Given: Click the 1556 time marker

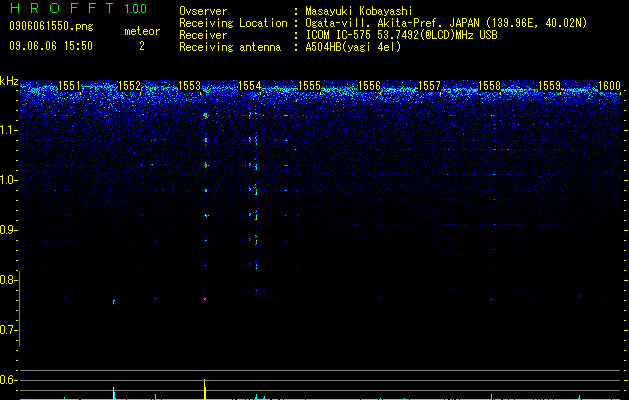Looking at the screenshot, I should [369, 86].
